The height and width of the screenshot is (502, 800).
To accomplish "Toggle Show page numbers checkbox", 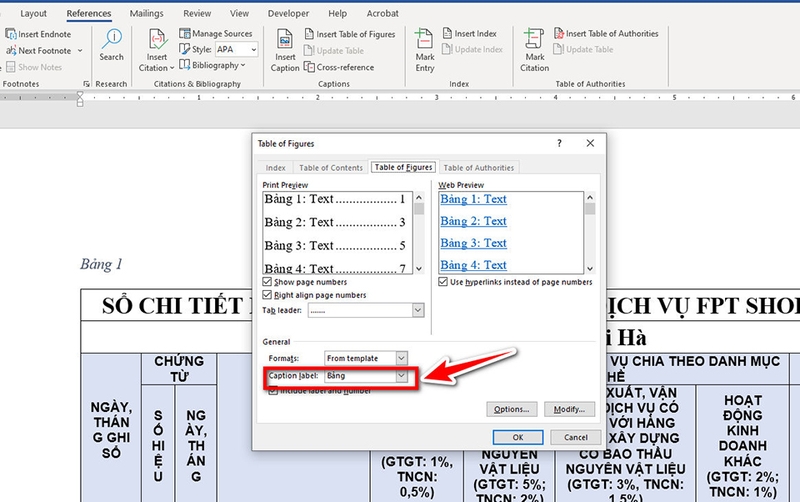I will tap(267, 283).
